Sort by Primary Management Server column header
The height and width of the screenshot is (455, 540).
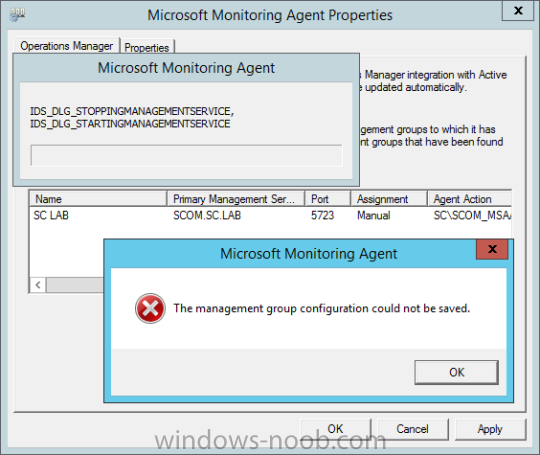236,199
